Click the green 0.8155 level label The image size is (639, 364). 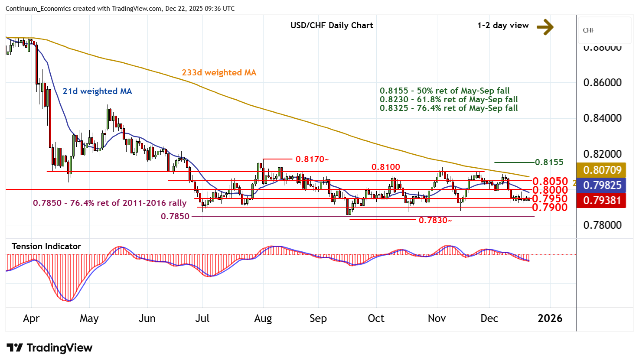point(549,162)
